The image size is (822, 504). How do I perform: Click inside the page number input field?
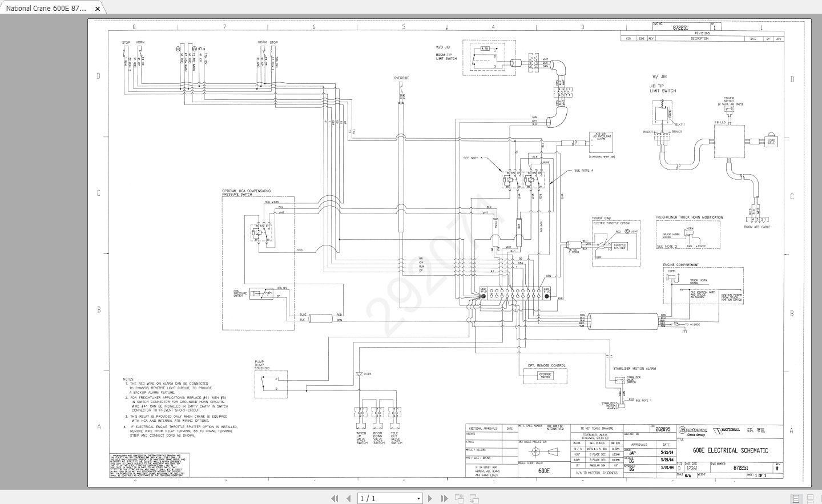click(x=377, y=498)
